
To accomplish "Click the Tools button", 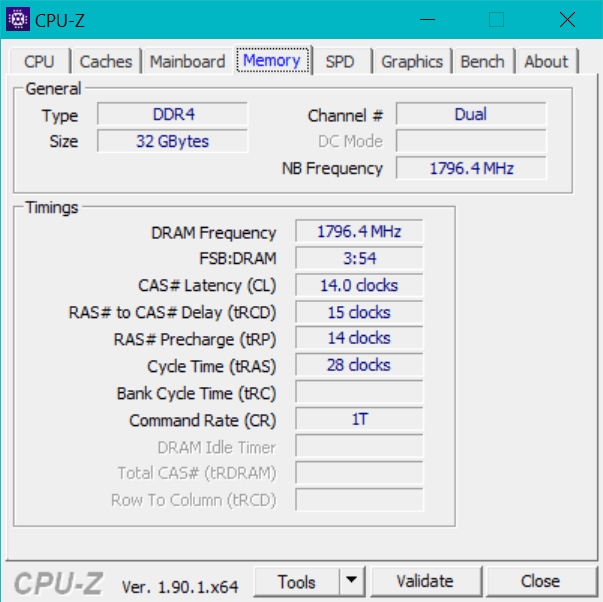I will tap(297, 581).
